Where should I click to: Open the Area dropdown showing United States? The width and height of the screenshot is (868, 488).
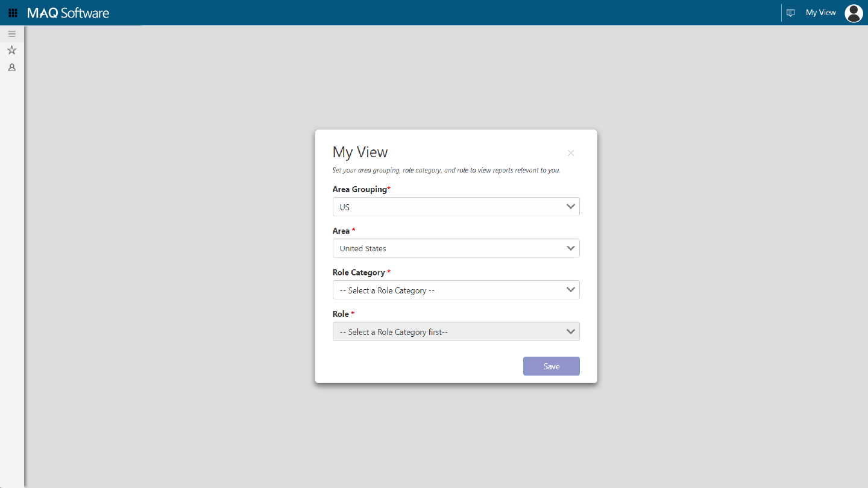pyautogui.click(x=456, y=248)
